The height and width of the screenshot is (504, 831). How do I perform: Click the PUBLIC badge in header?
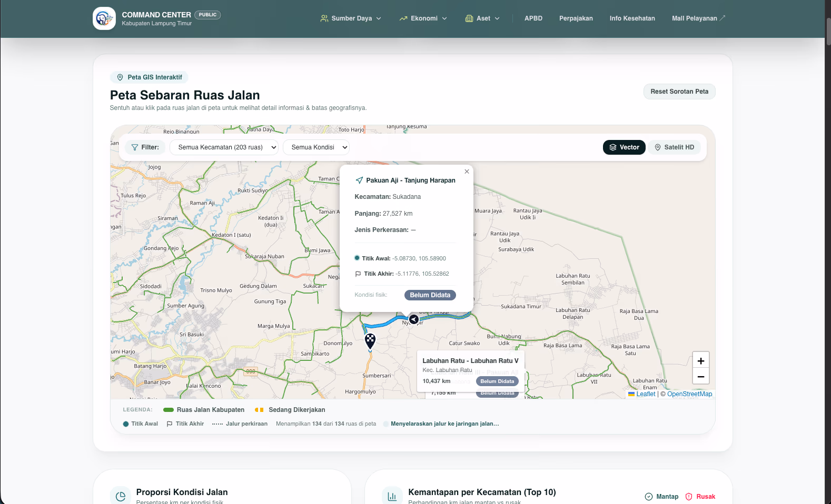[x=207, y=15]
